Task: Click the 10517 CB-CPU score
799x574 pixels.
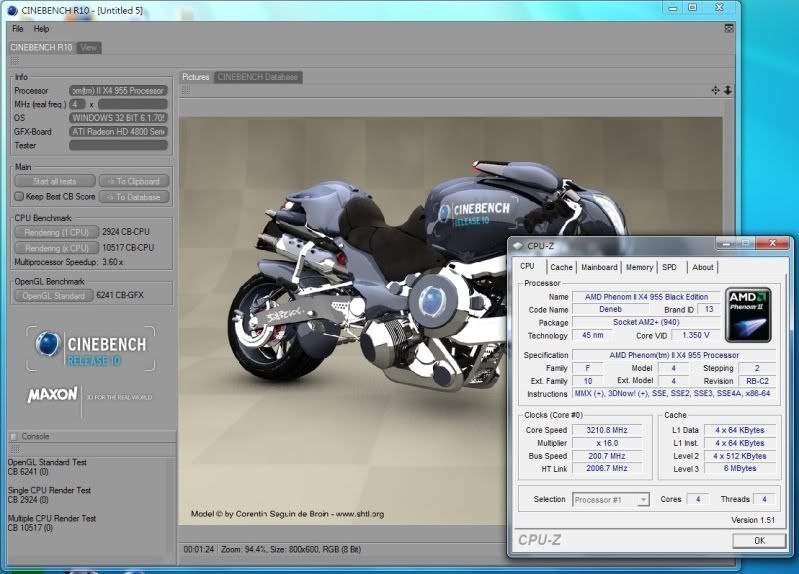Action: click(x=128, y=248)
